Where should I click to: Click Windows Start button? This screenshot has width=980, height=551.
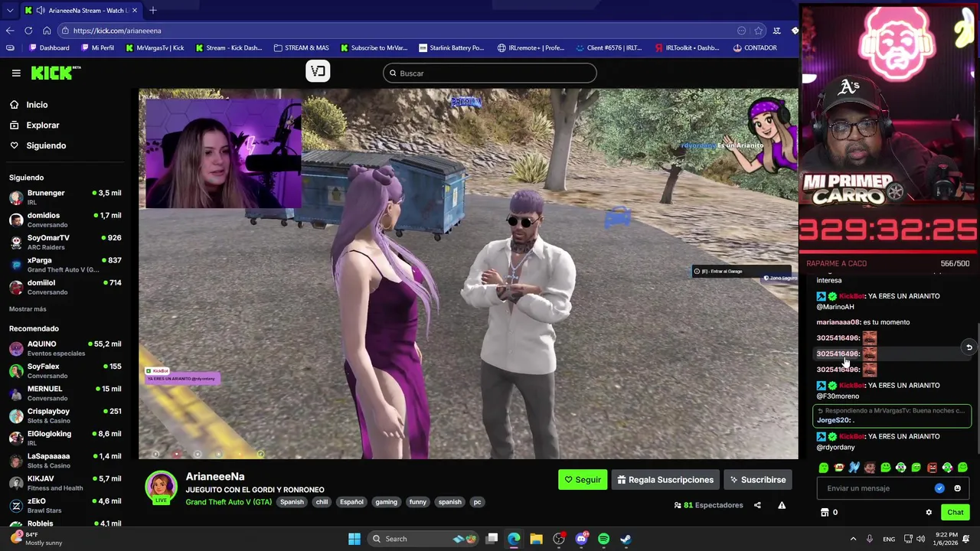tap(354, 539)
